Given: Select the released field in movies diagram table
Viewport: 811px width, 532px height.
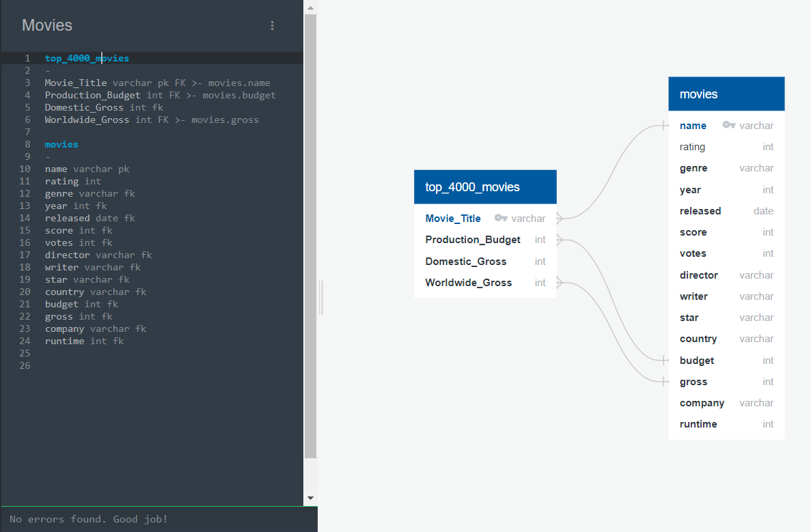Looking at the screenshot, I should 726,211.
